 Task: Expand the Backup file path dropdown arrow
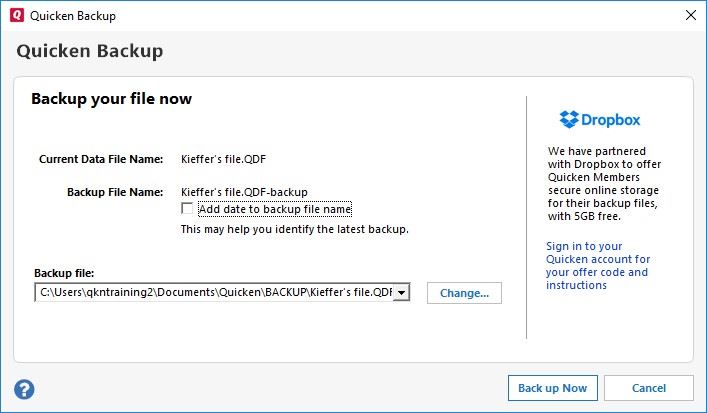pyautogui.click(x=401, y=293)
